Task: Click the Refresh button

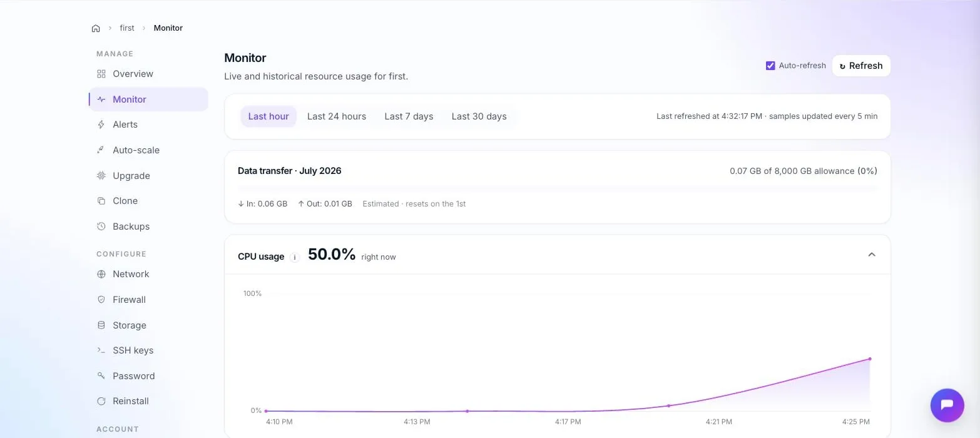Action: (861, 66)
